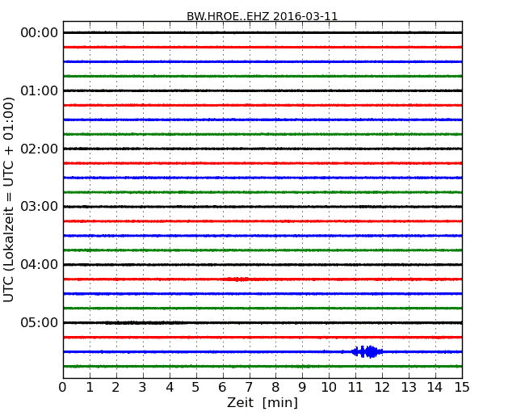This screenshot has width=525, height=420.
Task: Click x-axis tick label 11
Action: pyautogui.click(x=355, y=387)
